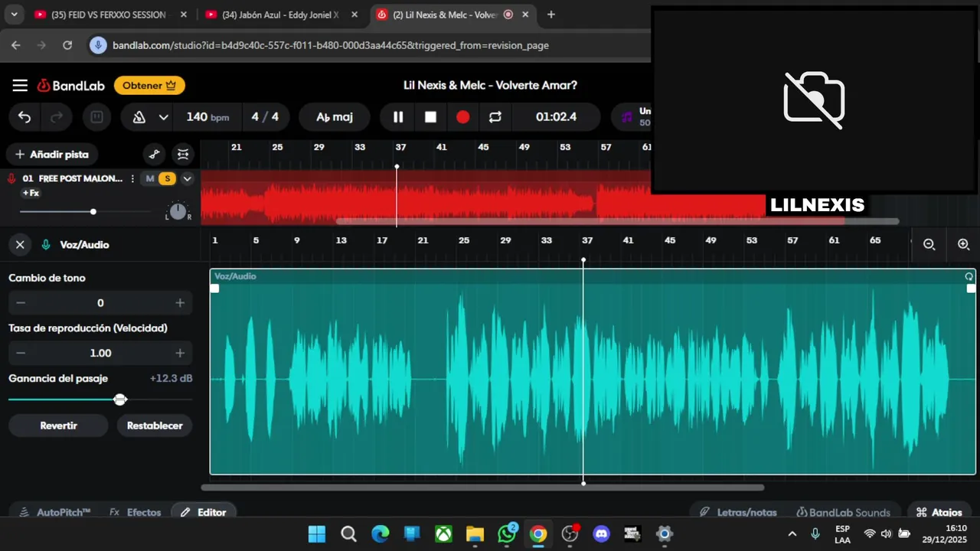Pause playback
Viewport: 980px width, 551px height.
coord(398,117)
